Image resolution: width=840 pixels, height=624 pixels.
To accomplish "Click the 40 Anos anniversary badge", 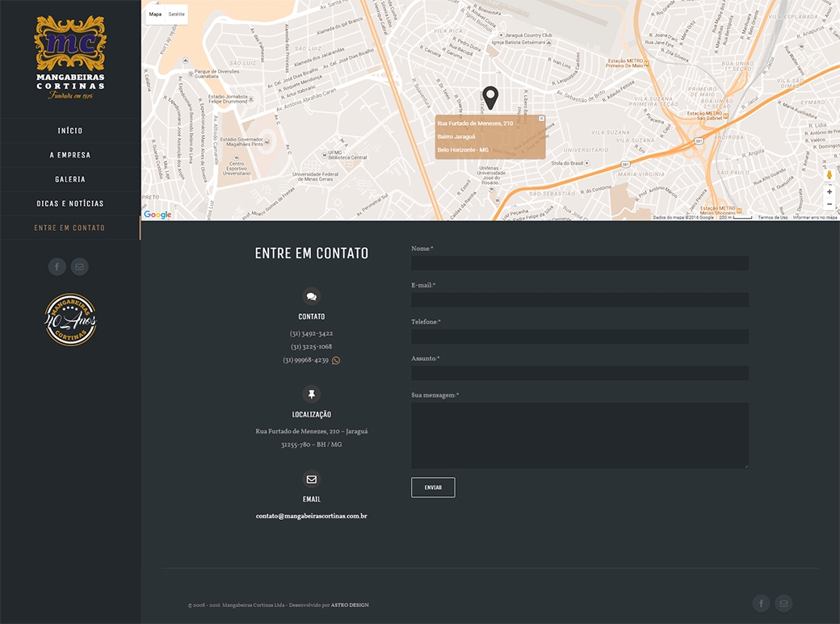I will 70,320.
